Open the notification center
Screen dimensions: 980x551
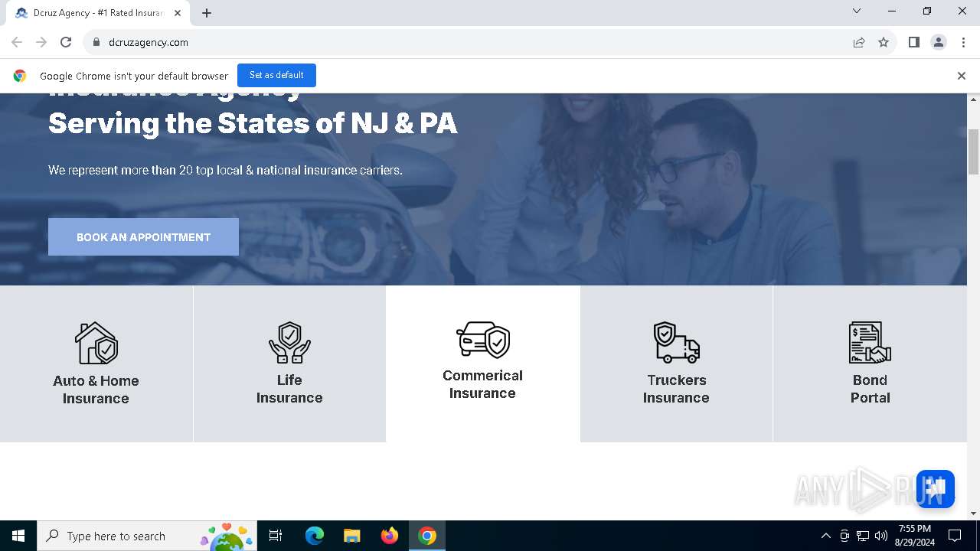click(x=955, y=536)
